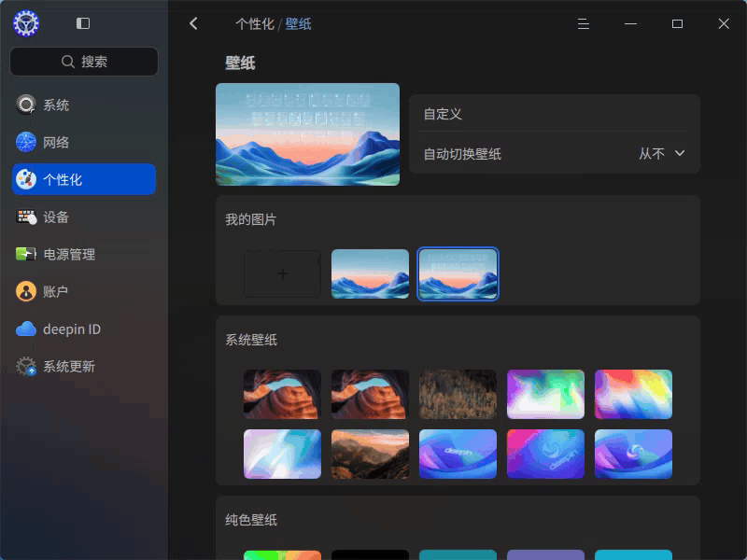Toggle the sidebar collapse icon
The width and height of the screenshot is (747, 560).
[83, 23]
